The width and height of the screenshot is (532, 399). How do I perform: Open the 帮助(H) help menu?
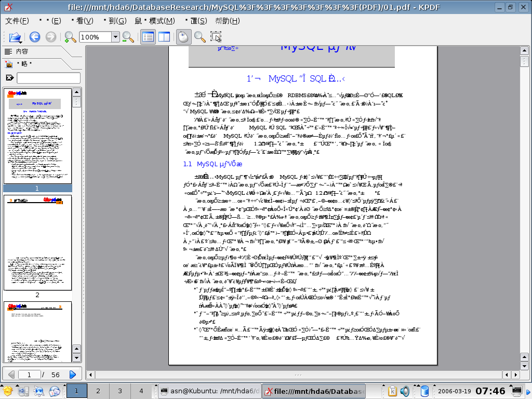(228, 21)
